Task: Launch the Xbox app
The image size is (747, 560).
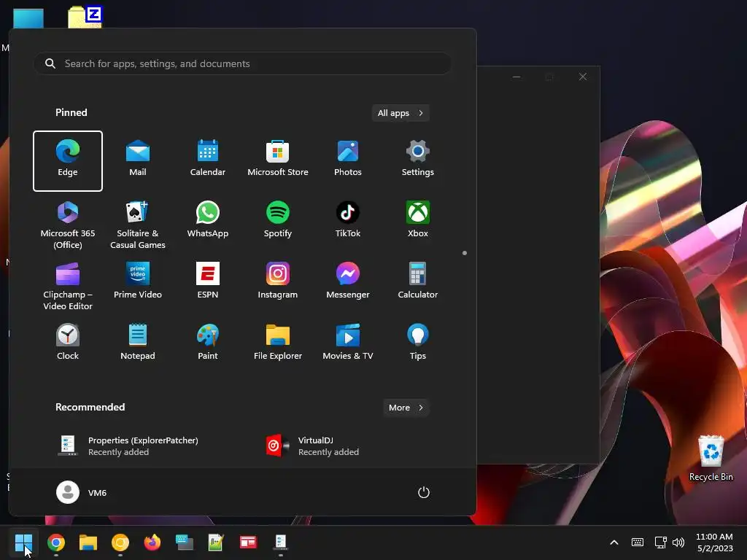Action: [x=418, y=222]
